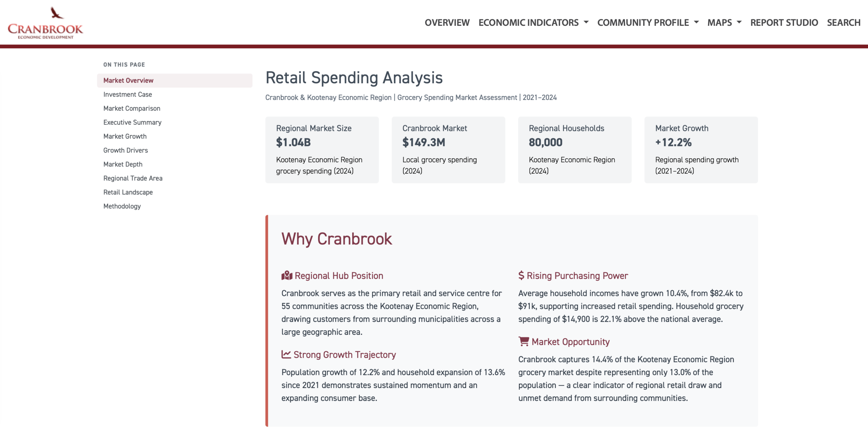Open the Growth Drivers section link

point(125,150)
